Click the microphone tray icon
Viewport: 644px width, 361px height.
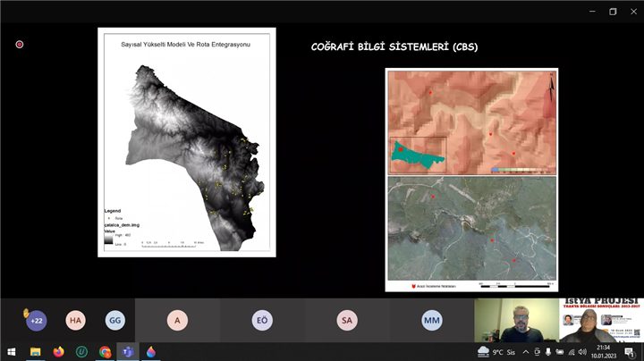pyautogui.click(x=548, y=352)
